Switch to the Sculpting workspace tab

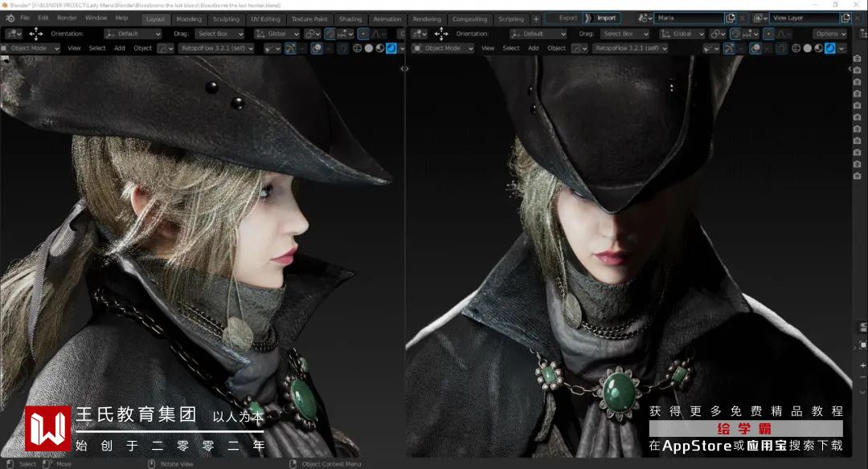(226, 18)
